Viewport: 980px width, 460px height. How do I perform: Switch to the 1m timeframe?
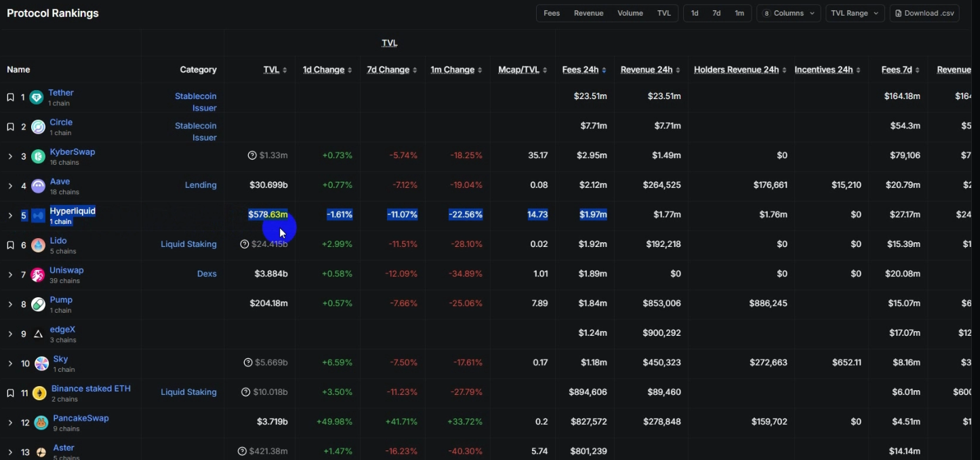click(739, 13)
